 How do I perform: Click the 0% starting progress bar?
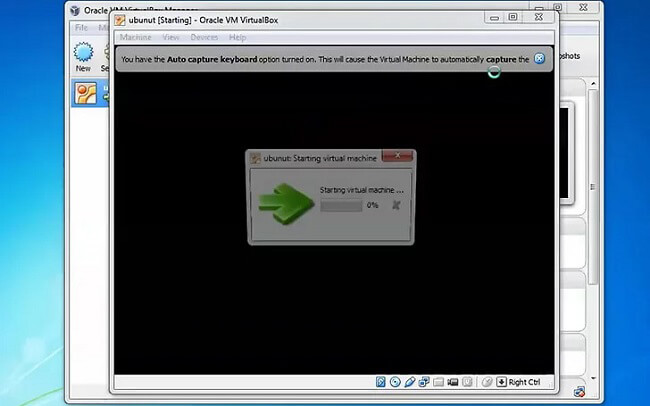[341, 205]
